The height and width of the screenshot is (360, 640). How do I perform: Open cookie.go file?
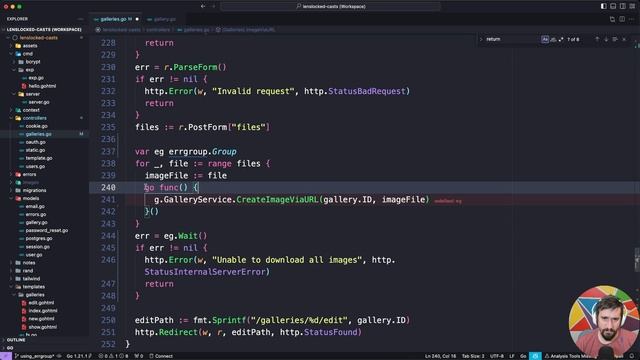(36, 126)
